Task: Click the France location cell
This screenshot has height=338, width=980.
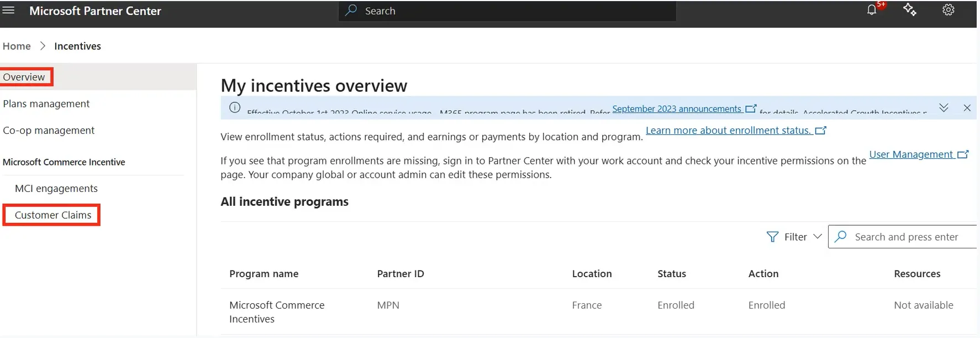Action: [587, 305]
